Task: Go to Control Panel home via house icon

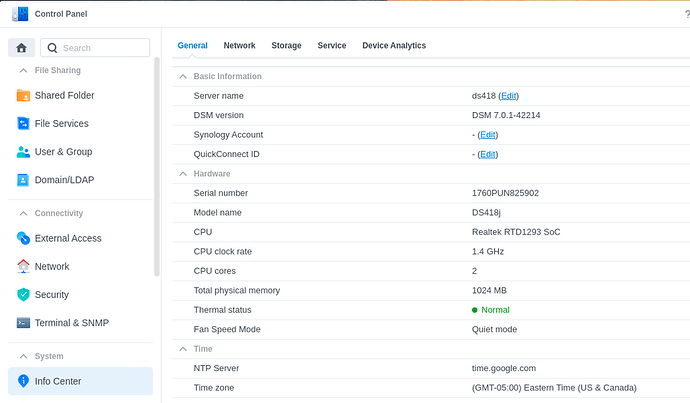Action: click(21, 48)
